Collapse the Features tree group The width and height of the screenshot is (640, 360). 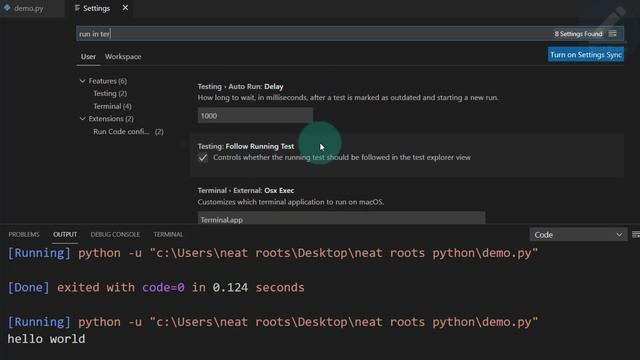[82, 81]
